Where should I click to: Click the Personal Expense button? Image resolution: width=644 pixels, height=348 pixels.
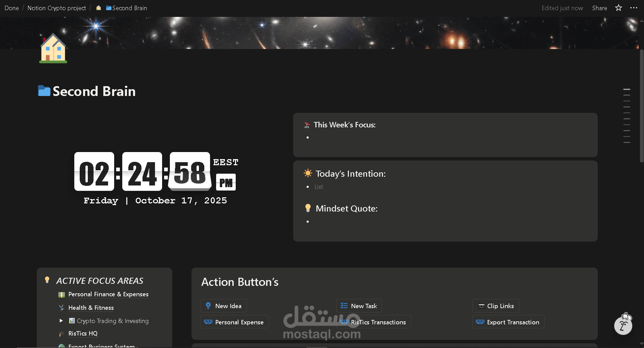coord(235,322)
